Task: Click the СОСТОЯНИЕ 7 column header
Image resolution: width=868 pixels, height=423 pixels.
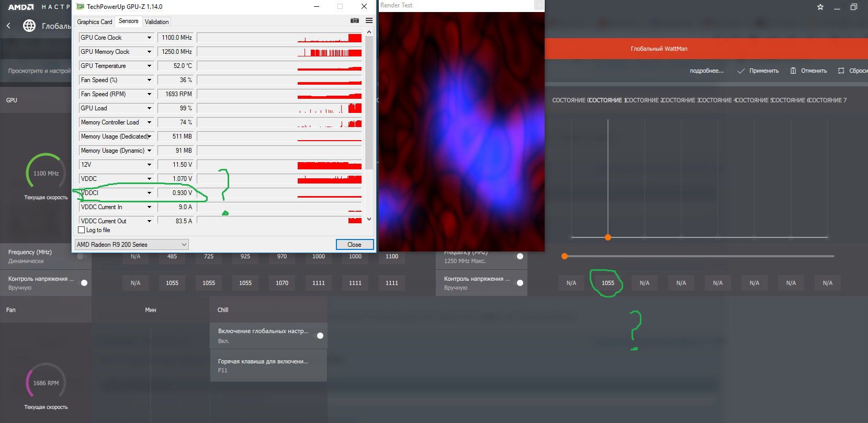Action: click(827, 100)
